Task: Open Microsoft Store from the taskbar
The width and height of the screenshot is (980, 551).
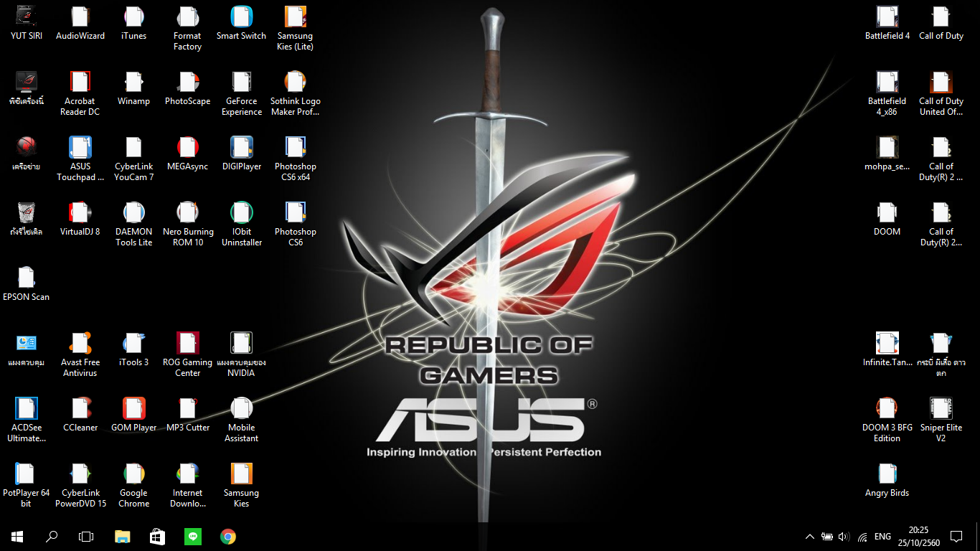Action: pos(157,536)
